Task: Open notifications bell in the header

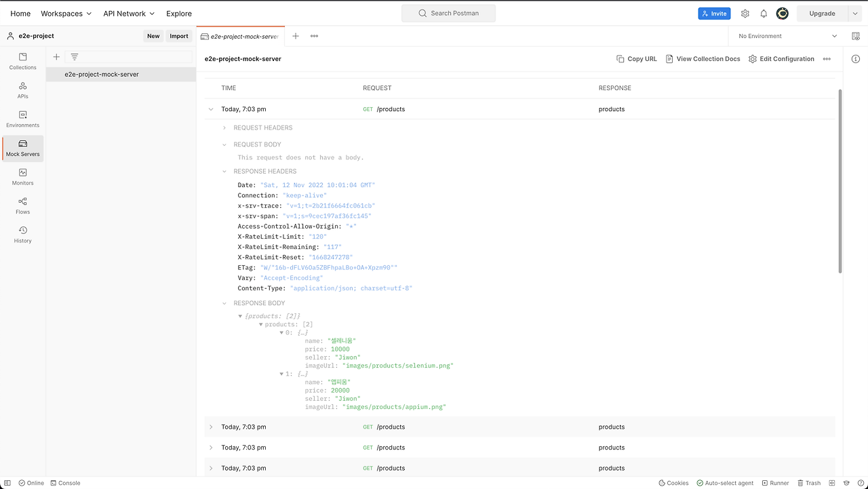Action: [764, 14]
